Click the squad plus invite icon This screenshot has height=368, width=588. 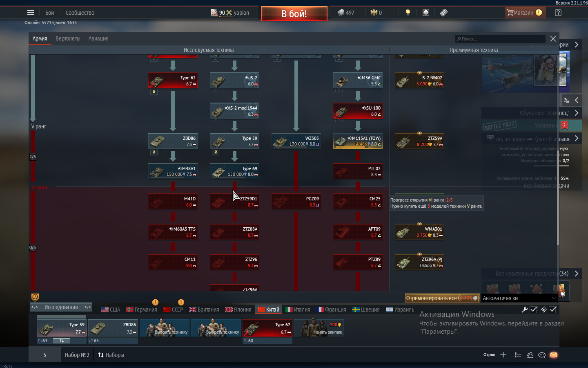[503, 355]
